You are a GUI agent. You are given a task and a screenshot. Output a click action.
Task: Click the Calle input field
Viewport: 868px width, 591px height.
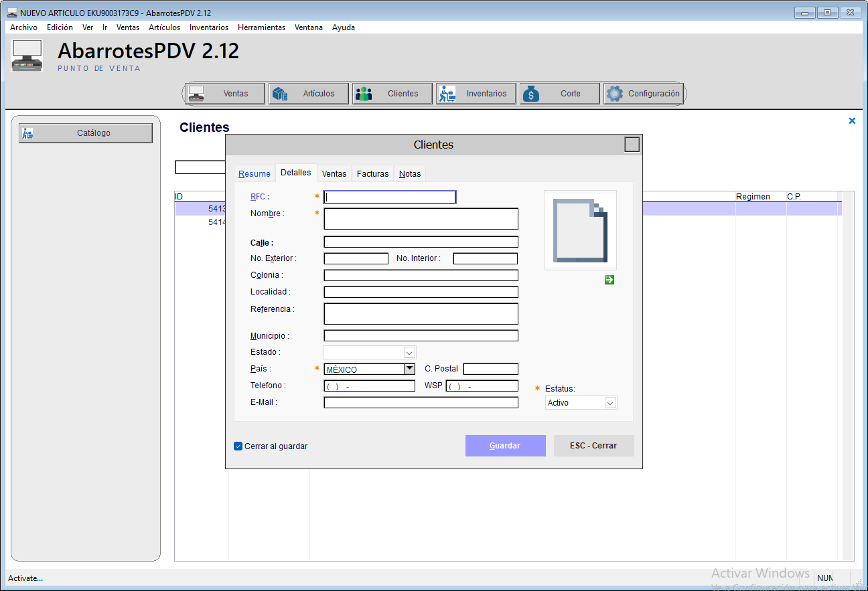421,242
